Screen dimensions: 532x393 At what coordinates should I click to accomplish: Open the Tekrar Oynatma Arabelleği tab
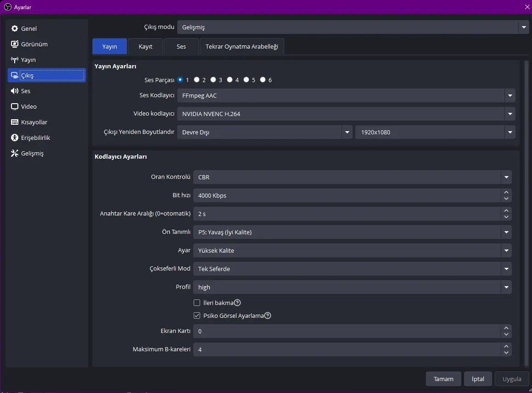click(x=241, y=46)
